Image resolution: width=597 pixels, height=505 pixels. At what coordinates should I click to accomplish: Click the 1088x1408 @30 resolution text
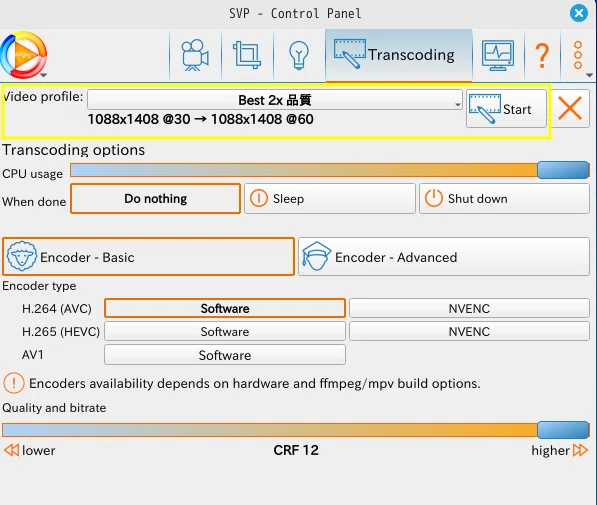point(139,119)
